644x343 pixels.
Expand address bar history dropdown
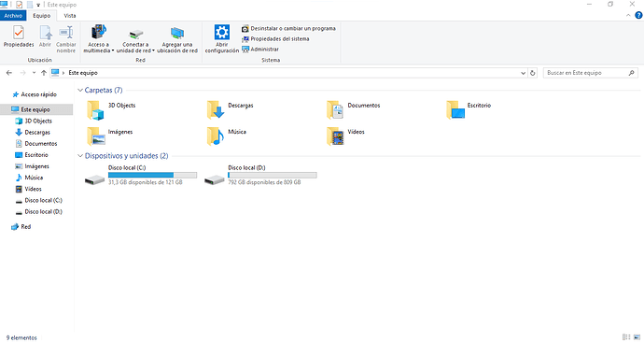(523, 73)
